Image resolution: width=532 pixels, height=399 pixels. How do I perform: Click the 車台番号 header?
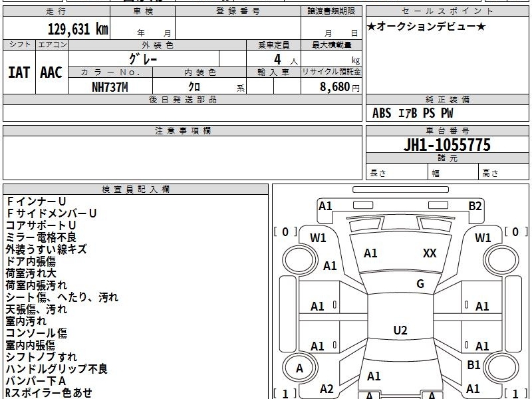tap(447, 130)
